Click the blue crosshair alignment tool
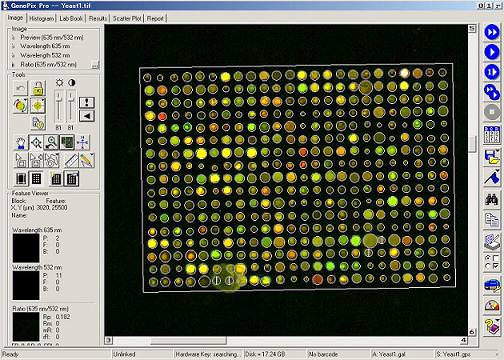 pos(82,143)
